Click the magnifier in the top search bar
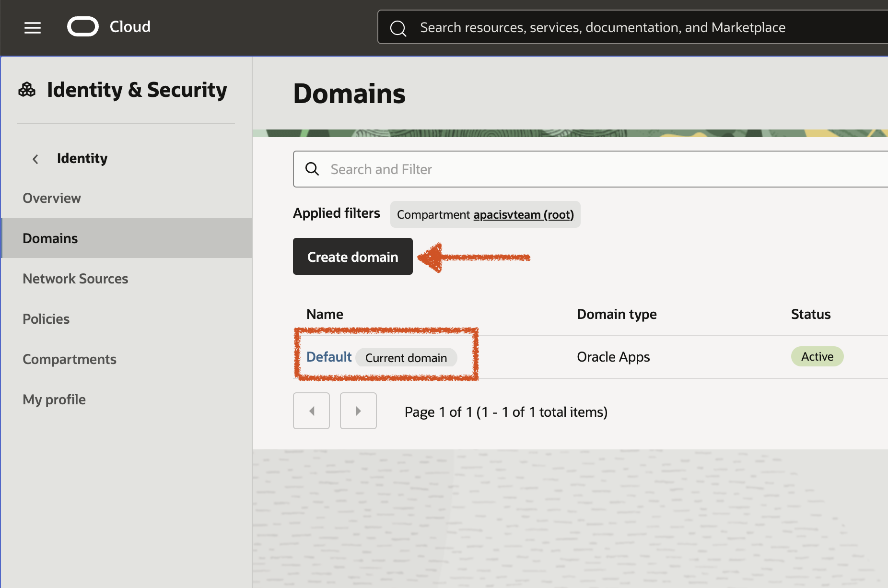 pos(398,27)
